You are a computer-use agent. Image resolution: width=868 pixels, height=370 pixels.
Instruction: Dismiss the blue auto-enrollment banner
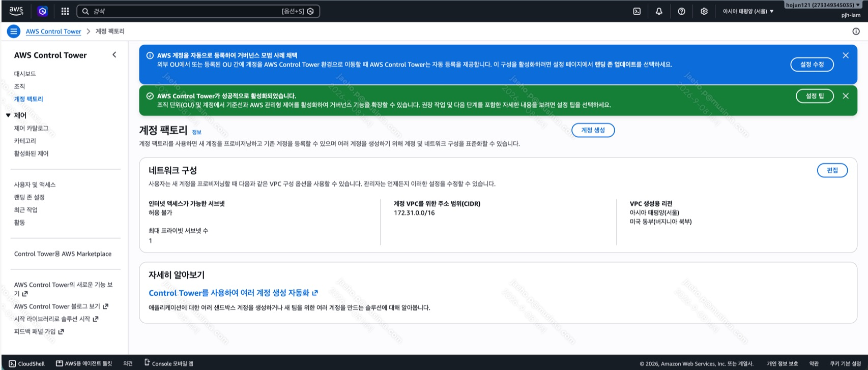846,55
